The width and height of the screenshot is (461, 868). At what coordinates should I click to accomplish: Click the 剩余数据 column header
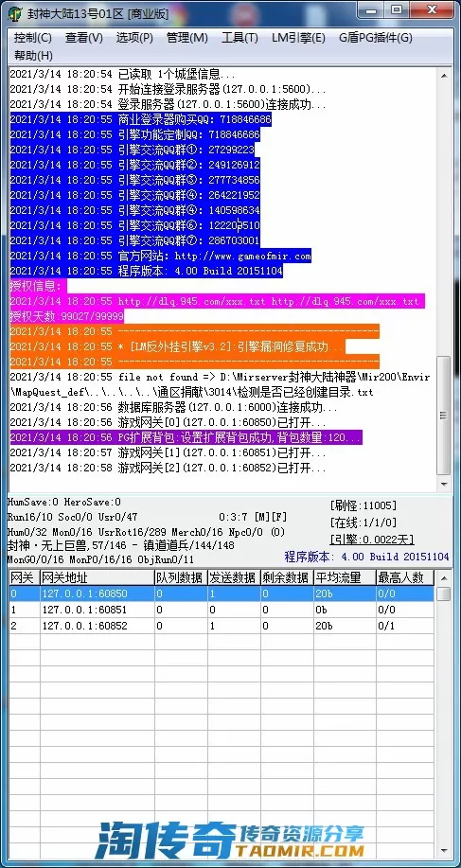tap(287, 578)
